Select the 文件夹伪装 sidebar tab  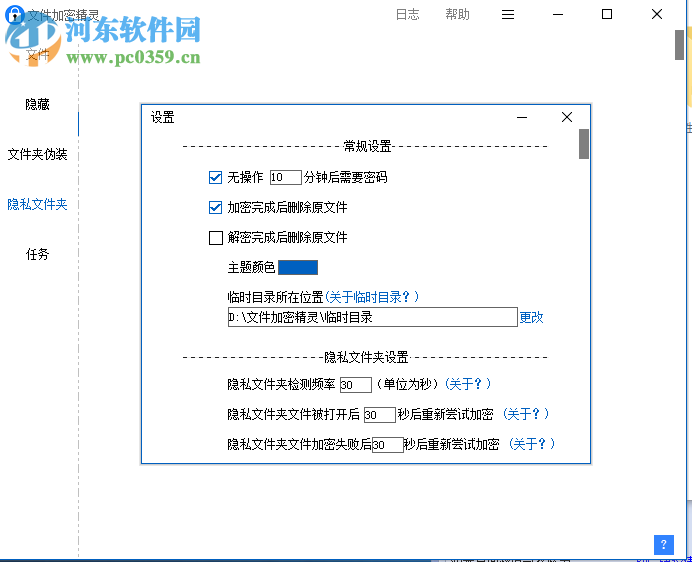point(38,155)
